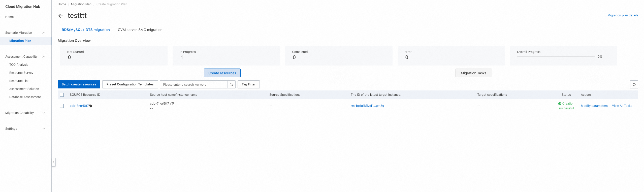Collapse the Scenario Migration section
Screen dimensions: 644x192
pyautogui.click(x=44, y=33)
